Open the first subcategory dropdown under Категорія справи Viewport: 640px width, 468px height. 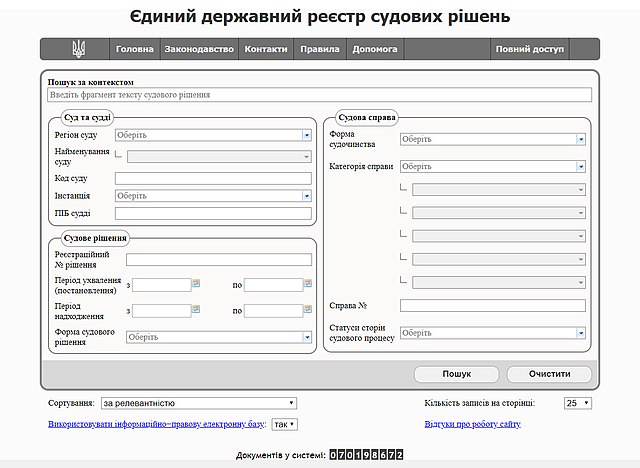pyautogui.click(x=499, y=190)
